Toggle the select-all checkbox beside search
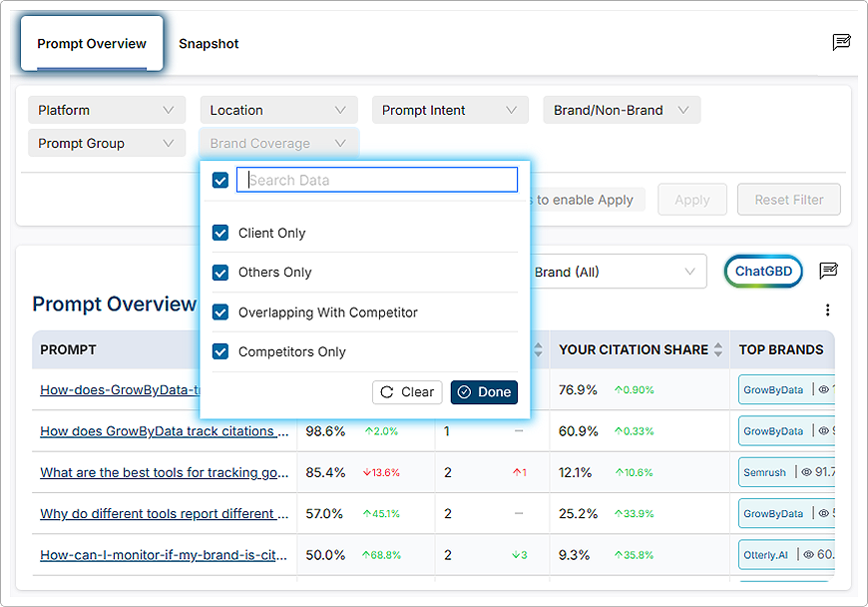Screen dimensions: 868x607 pos(220,180)
